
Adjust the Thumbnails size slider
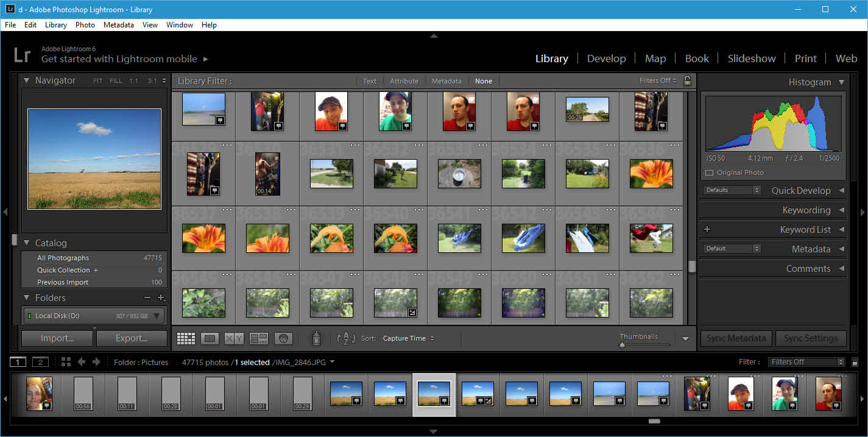622,345
